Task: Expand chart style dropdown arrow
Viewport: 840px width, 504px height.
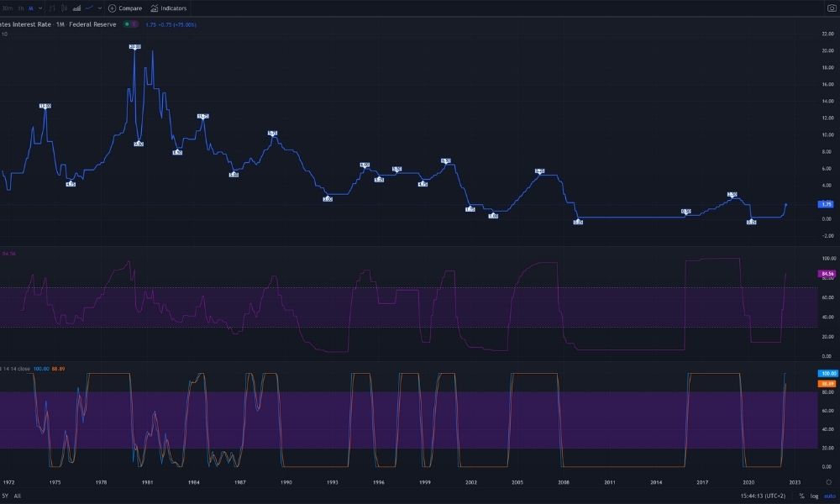Action: click(x=100, y=8)
